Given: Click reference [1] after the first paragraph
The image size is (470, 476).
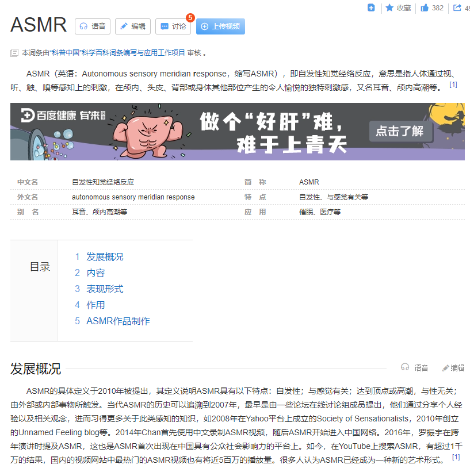Looking at the screenshot, I should [x=454, y=84].
